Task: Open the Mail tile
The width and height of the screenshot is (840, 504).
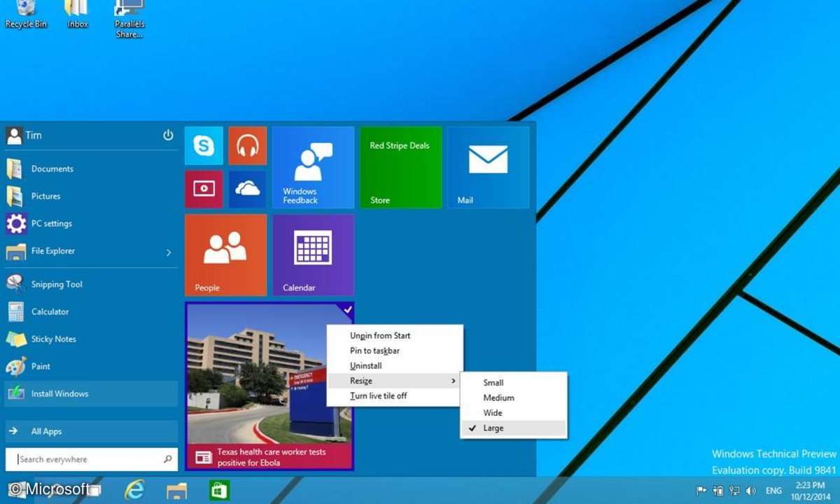Action: (x=489, y=167)
